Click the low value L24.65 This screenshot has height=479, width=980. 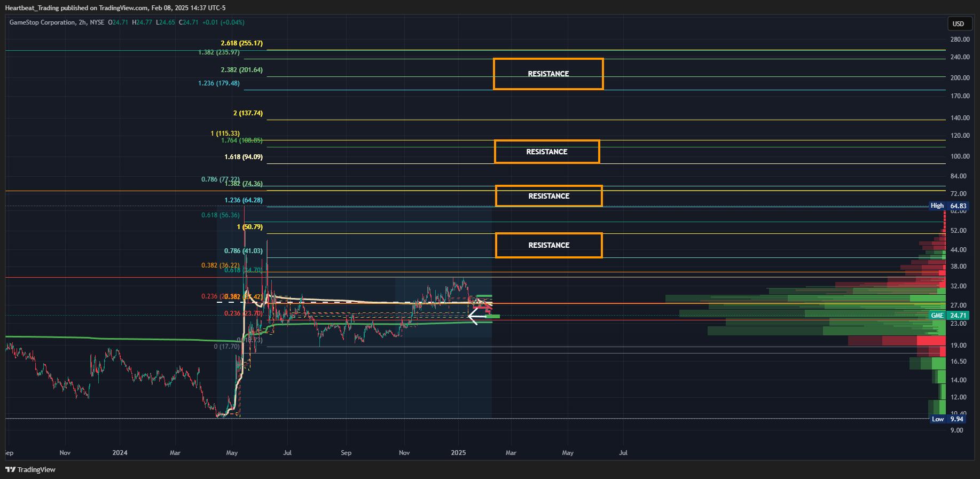click(x=166, y=22)
